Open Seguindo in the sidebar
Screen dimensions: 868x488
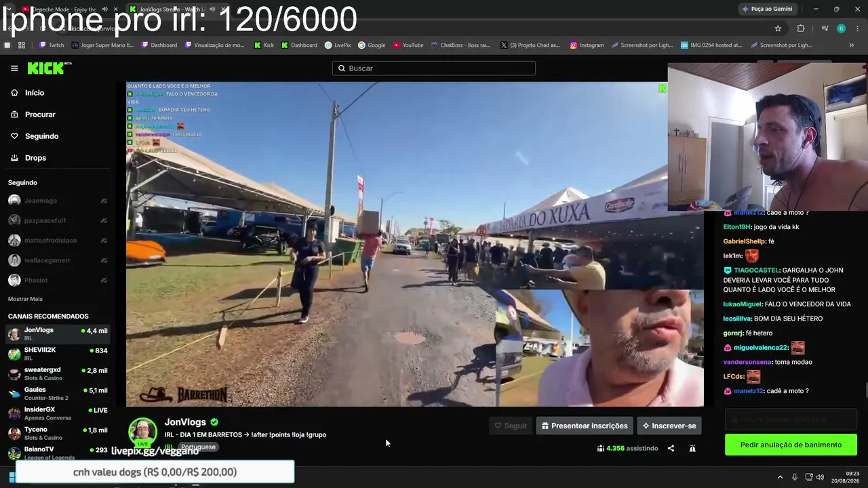click(x=41, y=136)
